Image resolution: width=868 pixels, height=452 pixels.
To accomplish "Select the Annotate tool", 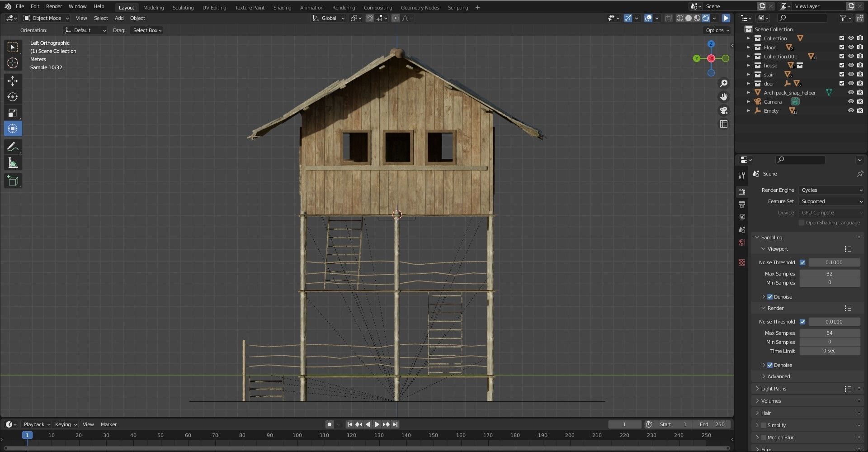I will click(x=13, y=147).
